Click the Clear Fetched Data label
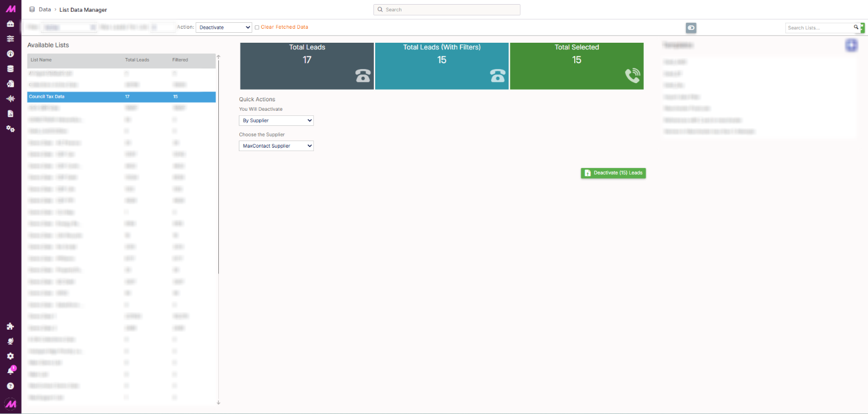Image resolution: width=868 pixels, height=414 pixels. point(284,27)
